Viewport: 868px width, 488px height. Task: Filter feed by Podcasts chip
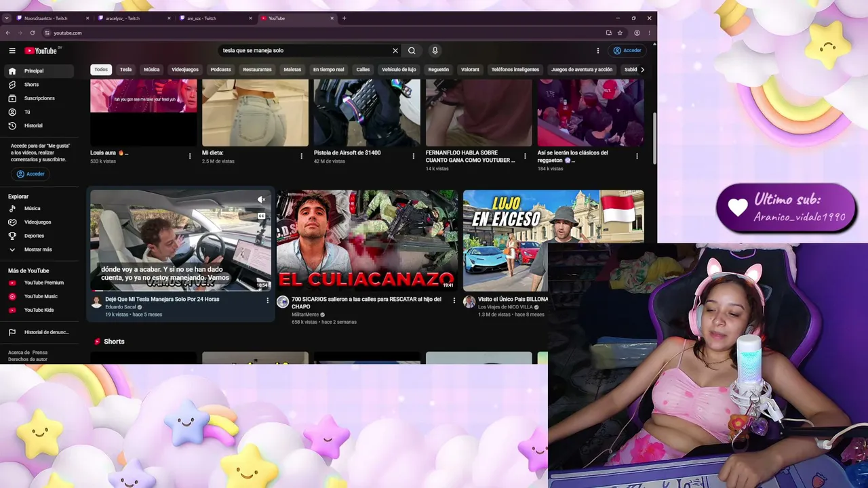[x=220, y=70]
